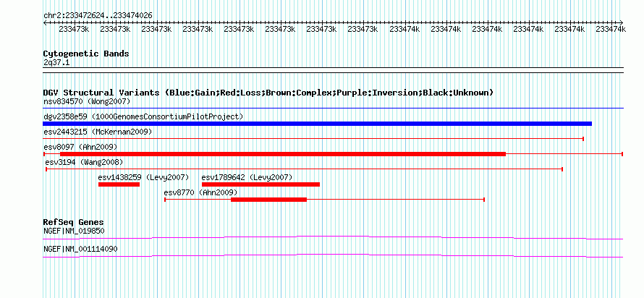Screen dimensions: 644x298
Task: Open esv8770 (Ahn2009) variant label
Action: point(200,192)
